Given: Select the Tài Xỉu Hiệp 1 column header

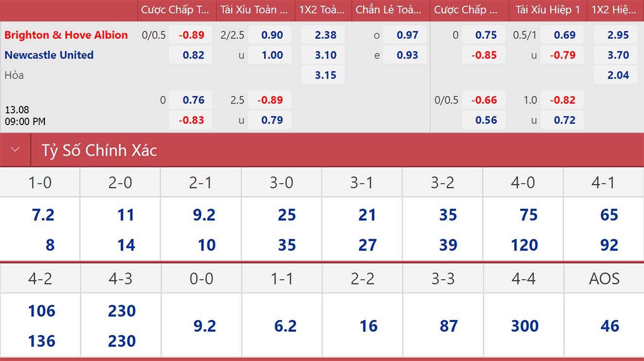Looking at the screenshot, I should [547, 10].
